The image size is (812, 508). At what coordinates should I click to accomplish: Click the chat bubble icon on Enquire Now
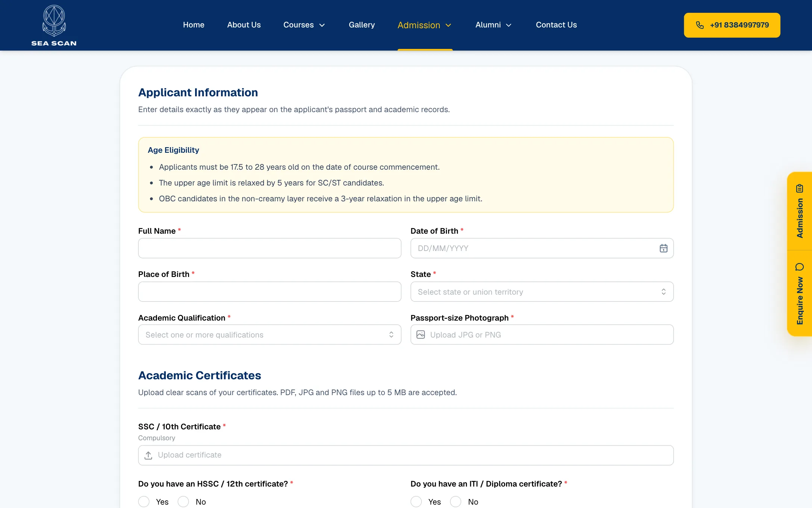click(800, 267)
